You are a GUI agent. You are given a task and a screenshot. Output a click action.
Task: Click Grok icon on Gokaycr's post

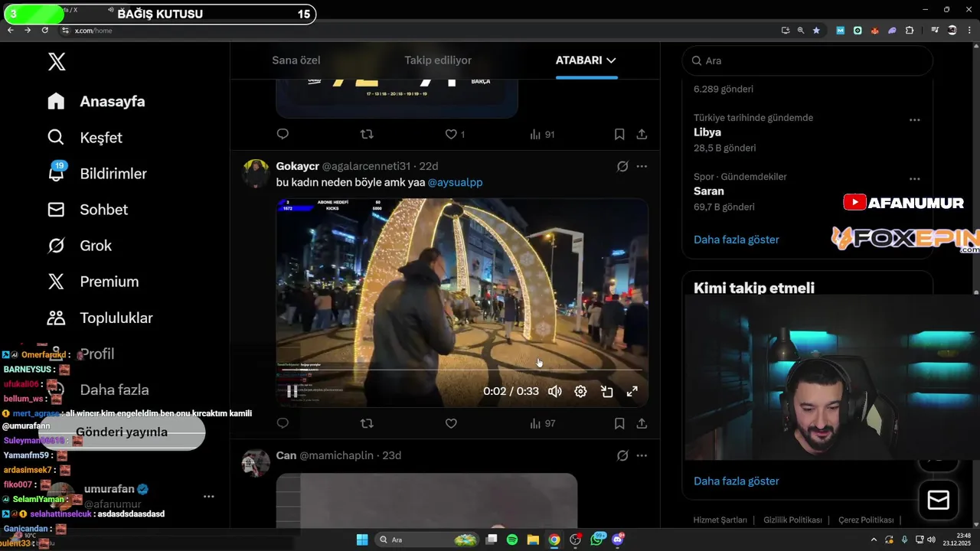[622, 166]
